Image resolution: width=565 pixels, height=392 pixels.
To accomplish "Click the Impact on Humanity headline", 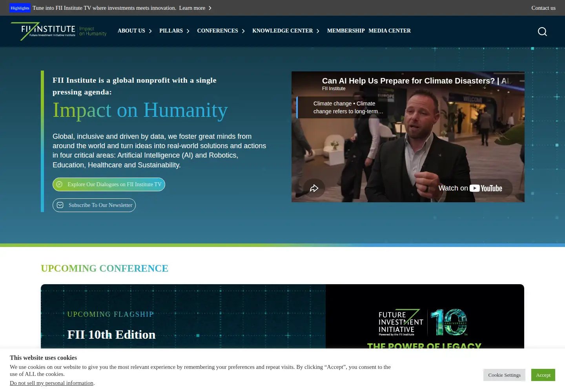I will pyautogui.click(x=140, y=110).
